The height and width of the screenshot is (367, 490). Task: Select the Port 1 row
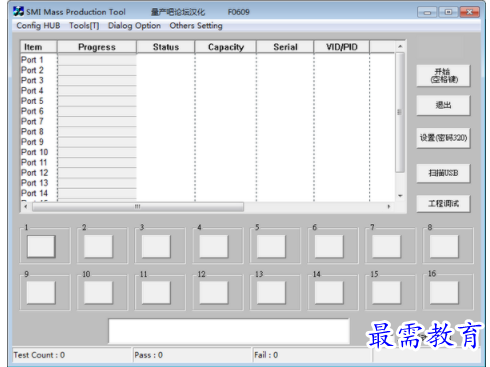pyautogui.click(x=208, y=60)
